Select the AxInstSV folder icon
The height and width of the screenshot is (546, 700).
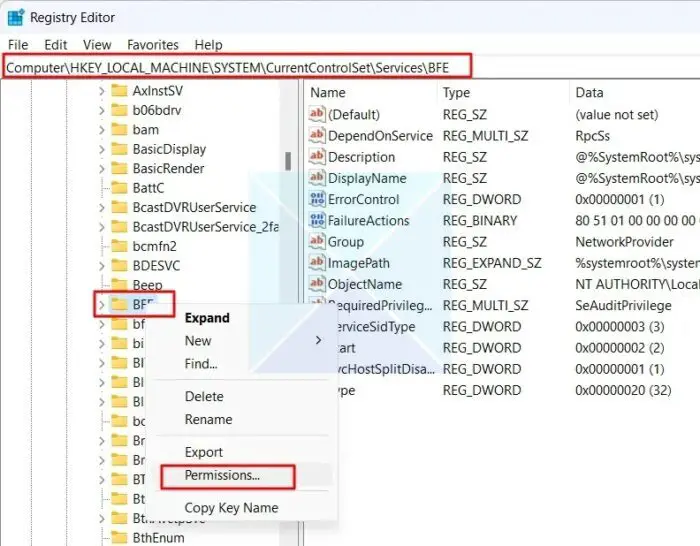click(119, 91)
